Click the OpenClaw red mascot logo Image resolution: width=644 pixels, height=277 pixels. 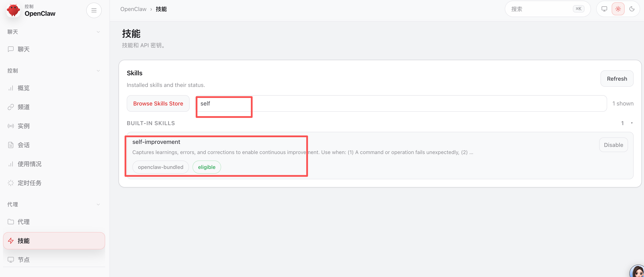(x=13, y=10)
